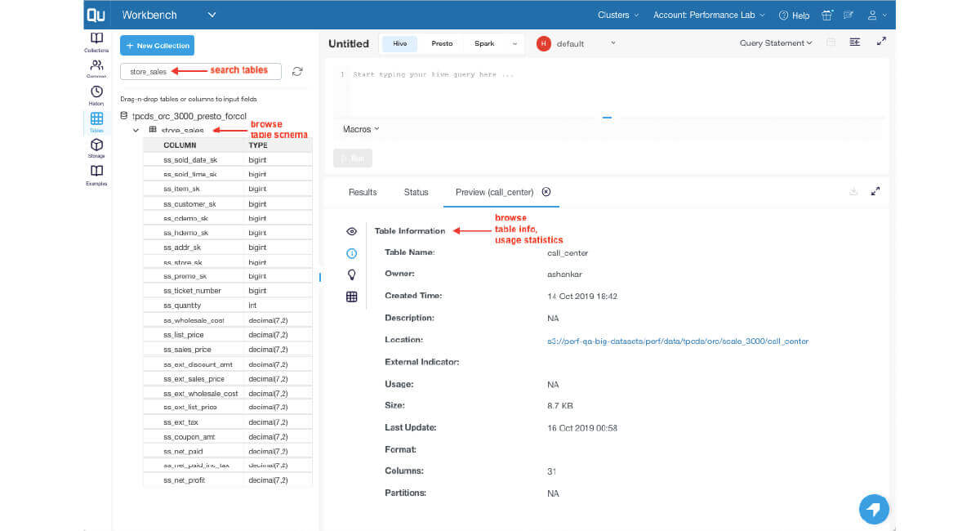The image size is (980, 531).
Task: Click the lightbulb insights icon
Action: click(352, 274)
